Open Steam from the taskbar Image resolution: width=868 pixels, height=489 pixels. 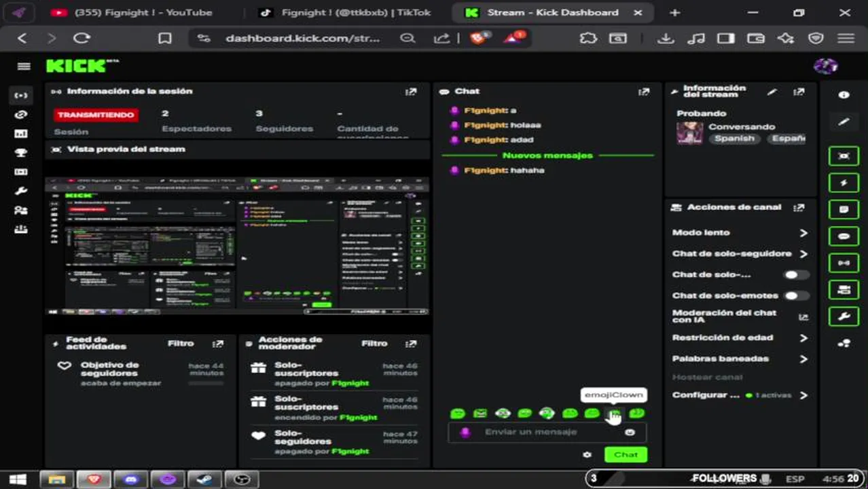(204, 479)
